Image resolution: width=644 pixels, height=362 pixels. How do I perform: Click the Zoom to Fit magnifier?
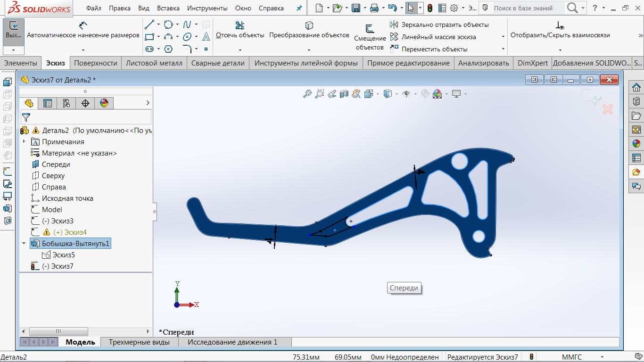[307, 94]
